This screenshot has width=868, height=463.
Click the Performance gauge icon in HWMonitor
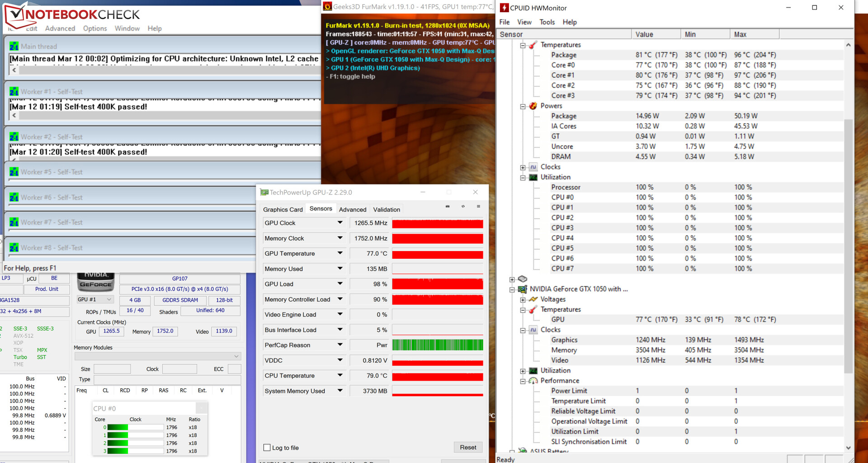(533, 381)
